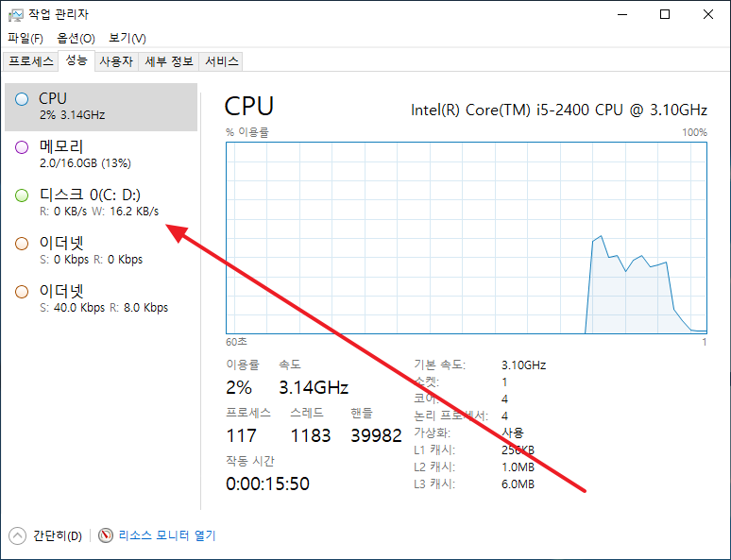Click the 작업 관리자 title bar icon
The width and height of the screenshot is (731, 560).
click(15, 15)
